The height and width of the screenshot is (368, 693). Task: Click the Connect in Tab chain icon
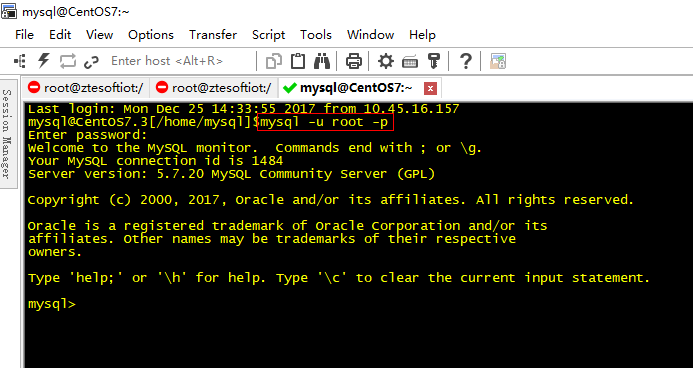click(91, 61)
